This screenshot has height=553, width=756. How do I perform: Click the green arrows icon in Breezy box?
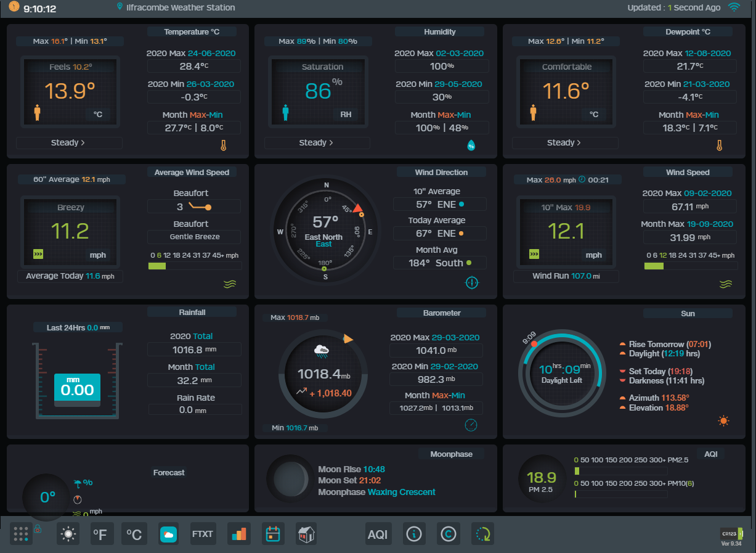(x=38, y=254)
